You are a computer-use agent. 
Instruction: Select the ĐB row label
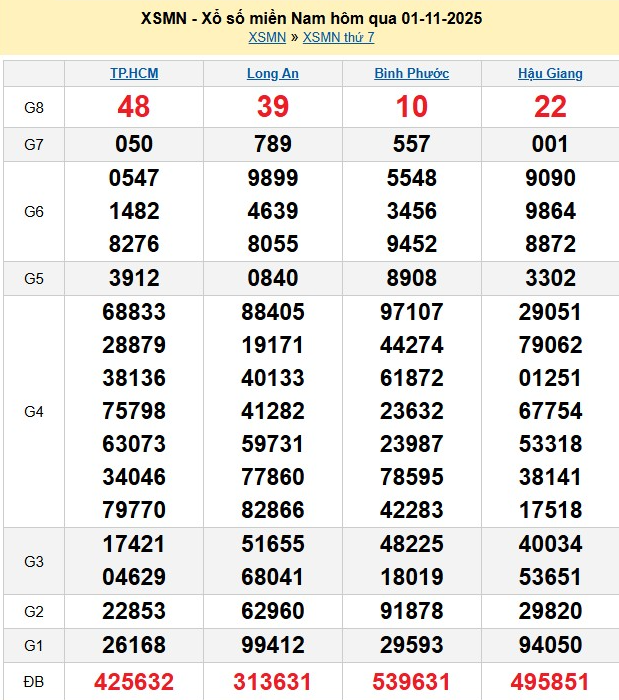pos(34,682)
